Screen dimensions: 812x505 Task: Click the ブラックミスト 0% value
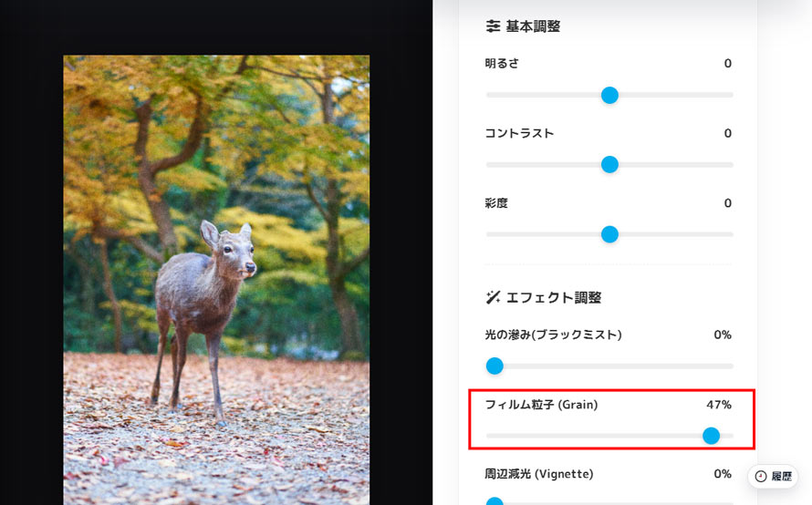coord(723,335)
